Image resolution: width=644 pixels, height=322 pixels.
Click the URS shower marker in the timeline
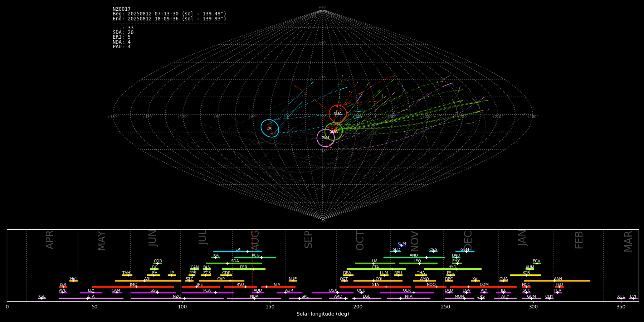[x=481, y=298]
